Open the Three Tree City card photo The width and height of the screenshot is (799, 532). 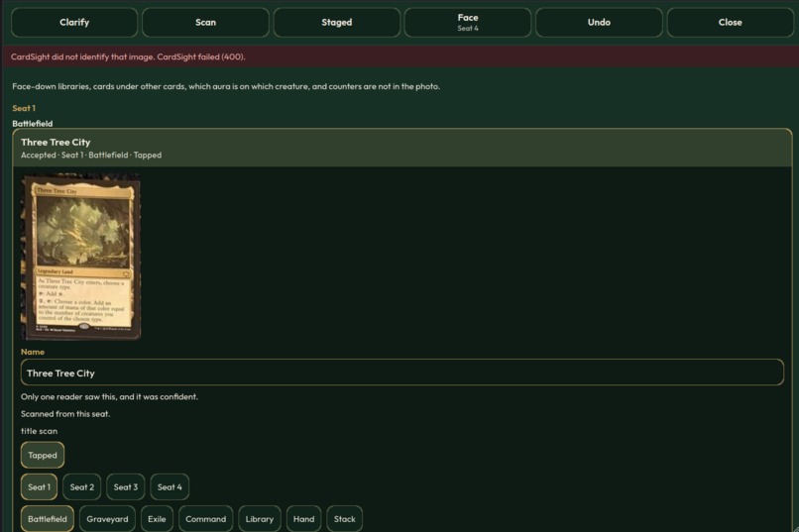click(80, 258)
